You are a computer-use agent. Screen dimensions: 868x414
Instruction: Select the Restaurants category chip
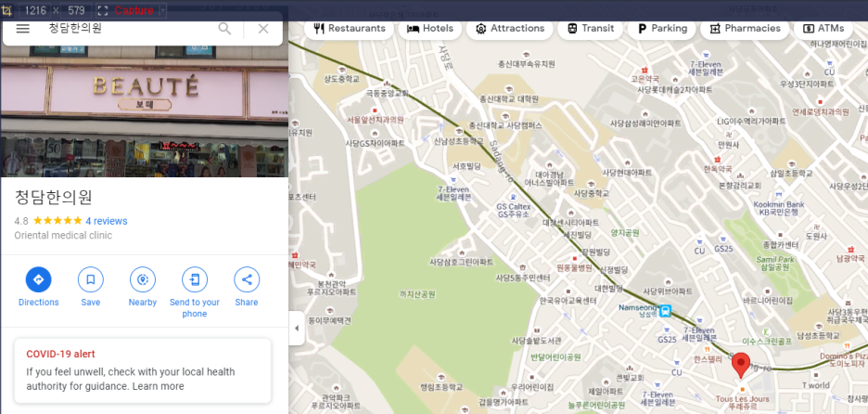click(x=349, y=28)
